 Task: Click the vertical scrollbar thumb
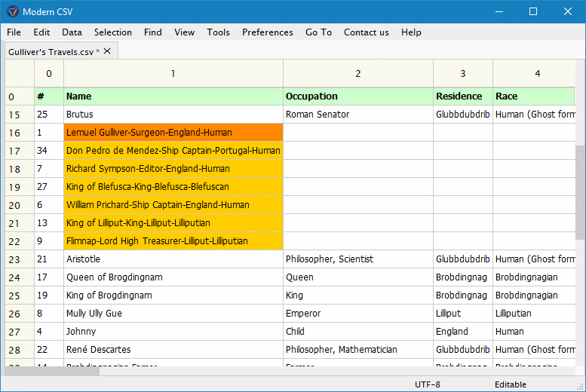[580, 192]
